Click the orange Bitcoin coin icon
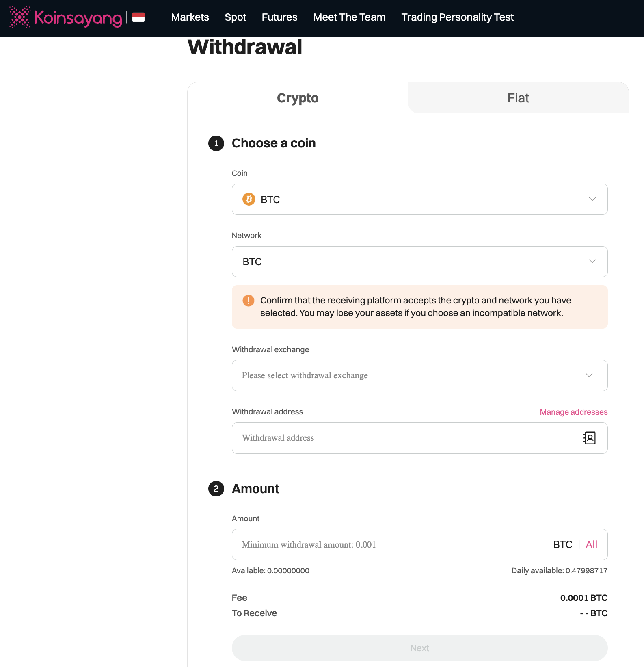This screenshot has width=644, height=667. tap(249, 199)
